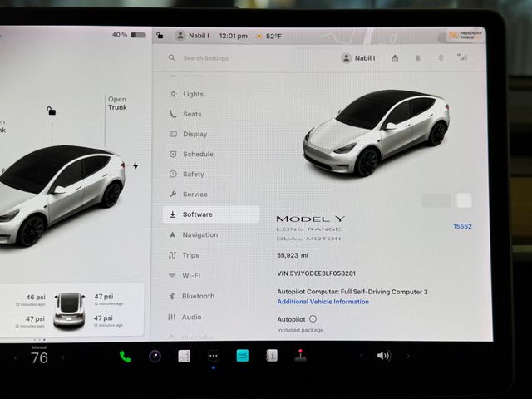532x399 pixels.
Task: Tap the lock icon in the status bar
Action: 160,35
